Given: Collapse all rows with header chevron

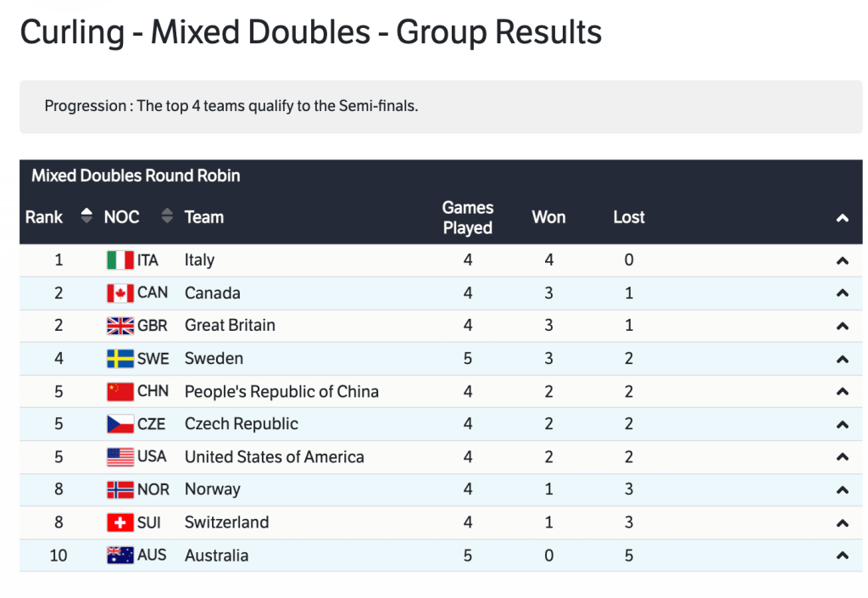Looking at the screenshot, I should pyautogui.click(x=842, y=218).
